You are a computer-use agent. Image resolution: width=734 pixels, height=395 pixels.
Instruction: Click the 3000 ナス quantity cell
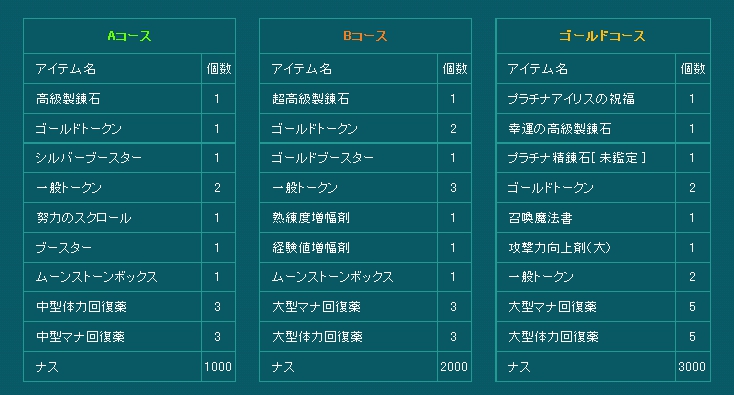tap(693, 366)
